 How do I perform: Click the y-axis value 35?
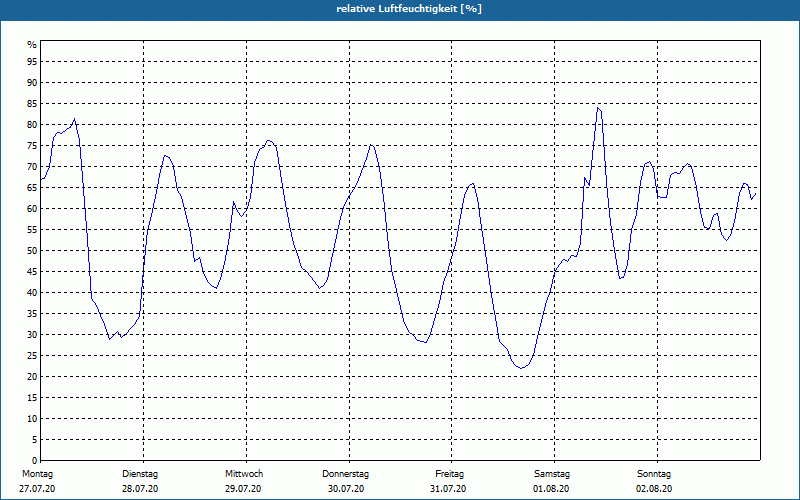coord(32,313)
